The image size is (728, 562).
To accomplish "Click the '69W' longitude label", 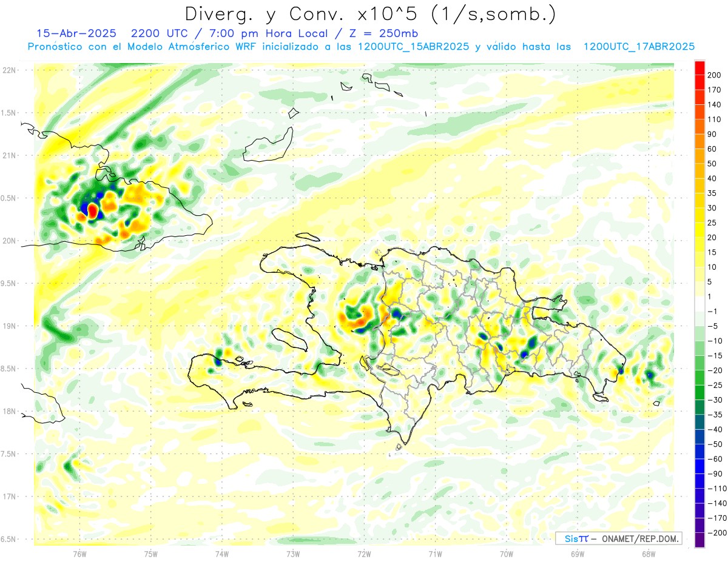I will [x=577, y=553].
